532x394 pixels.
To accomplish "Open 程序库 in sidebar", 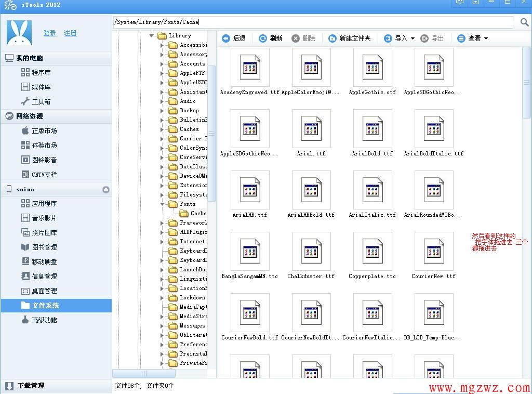I will tap(36, 72).
